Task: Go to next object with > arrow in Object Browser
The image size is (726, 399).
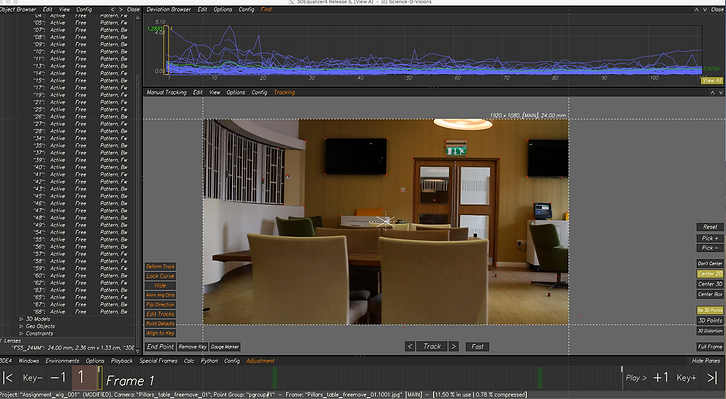Action: coord(121,9)
